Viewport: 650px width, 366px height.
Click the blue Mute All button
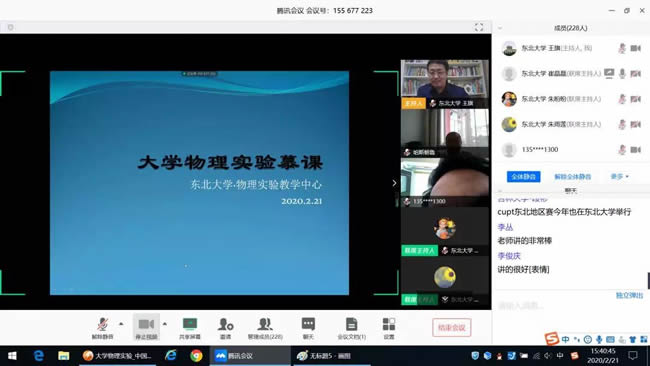[524, 177]
